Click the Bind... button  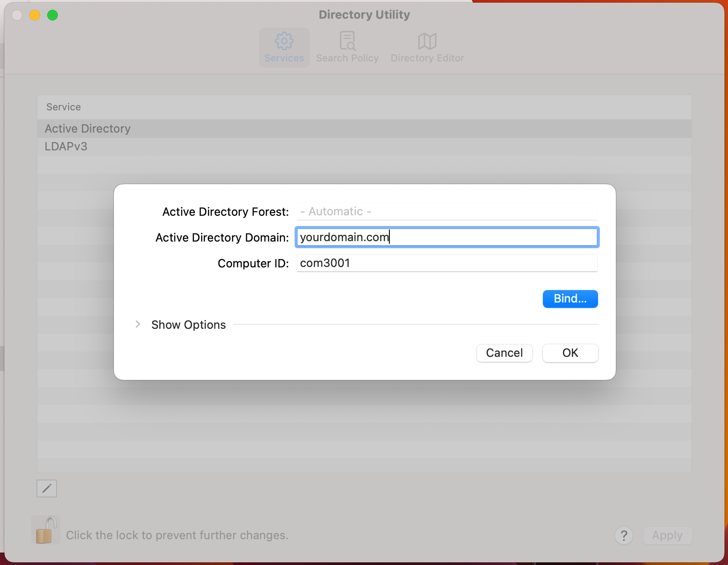click(x=570, y=299)
